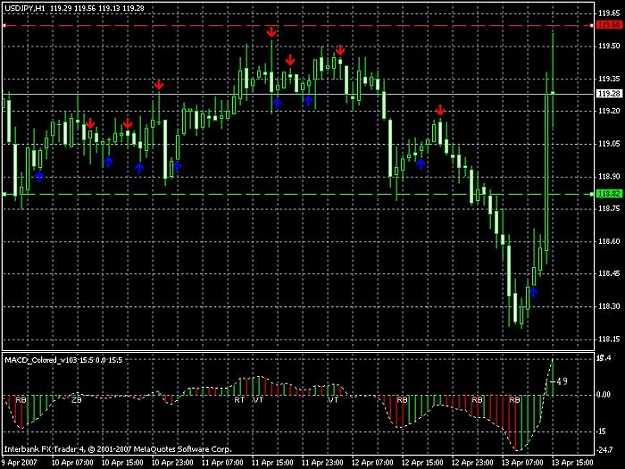Click the red price tag on the right axis
The width and height of the screenshot is (625, 469).
[x=609, y=26]
